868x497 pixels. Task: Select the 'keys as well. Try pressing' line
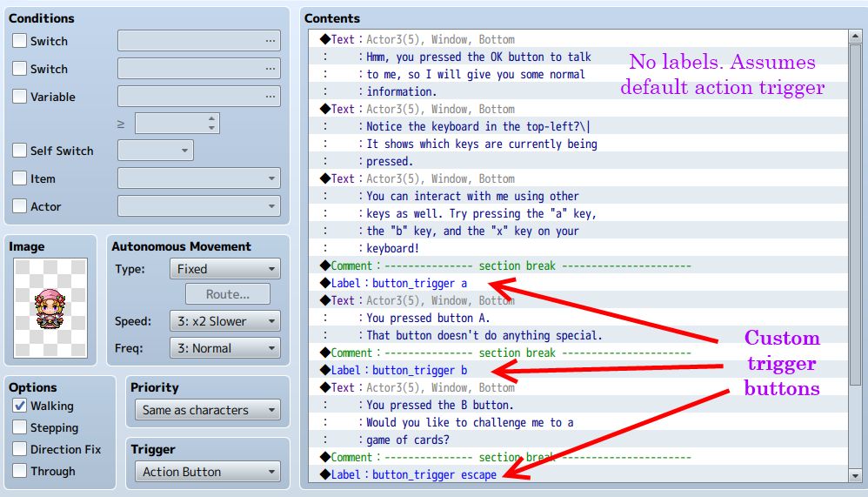point(578,213)
